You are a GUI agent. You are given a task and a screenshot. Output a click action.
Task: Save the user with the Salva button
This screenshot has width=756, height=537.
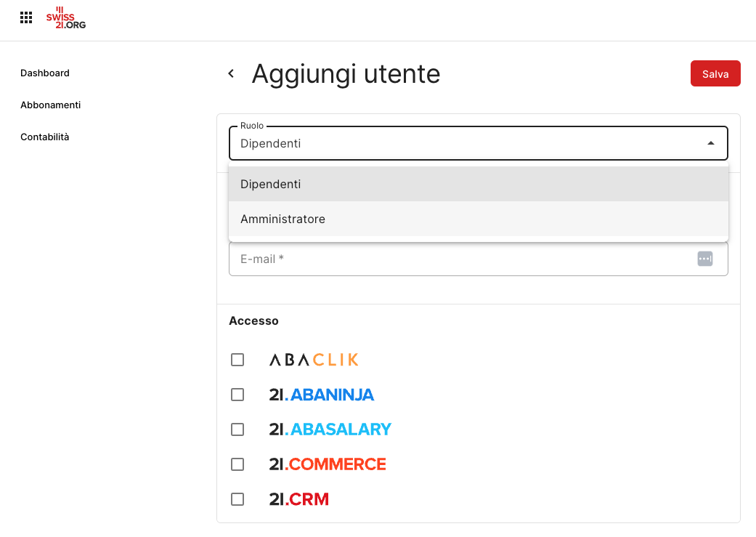point(715,73)
